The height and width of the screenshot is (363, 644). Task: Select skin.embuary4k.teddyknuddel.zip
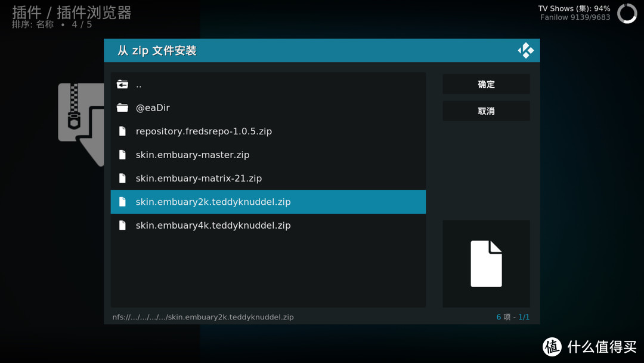coord(268,225)
